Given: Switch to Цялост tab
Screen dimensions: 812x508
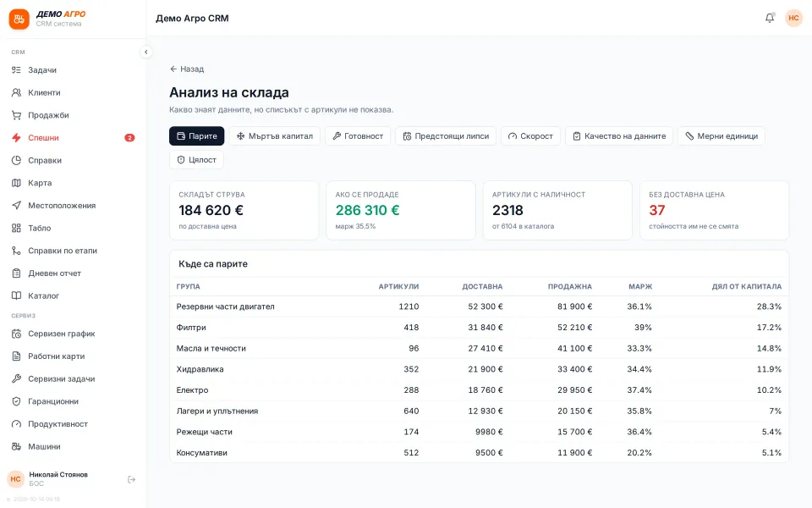Looking at the screenshot, I should (x=197, y=160).
